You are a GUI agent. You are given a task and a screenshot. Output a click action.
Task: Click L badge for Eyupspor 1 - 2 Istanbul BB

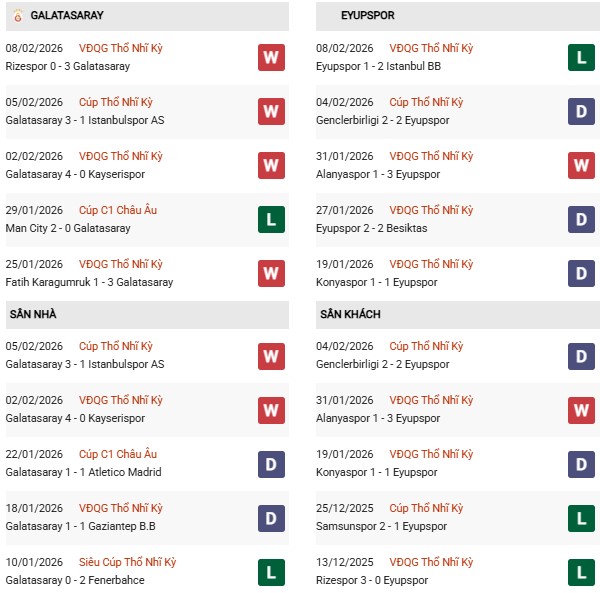coord(582,57)
